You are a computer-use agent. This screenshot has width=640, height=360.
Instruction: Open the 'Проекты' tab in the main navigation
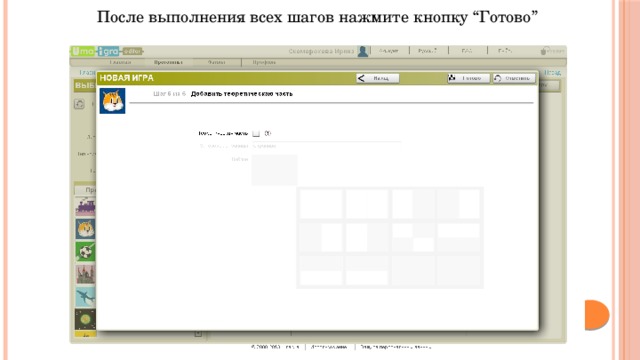168,62
